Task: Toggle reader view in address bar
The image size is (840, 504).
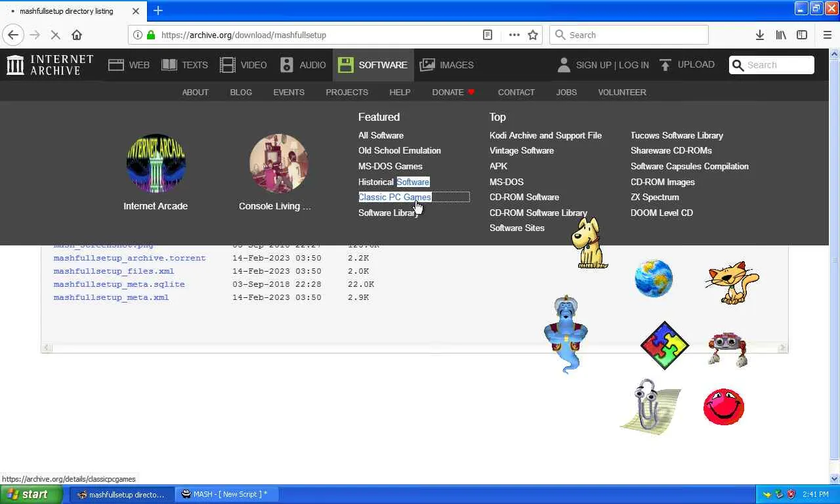Action: (x=488, y=35)
